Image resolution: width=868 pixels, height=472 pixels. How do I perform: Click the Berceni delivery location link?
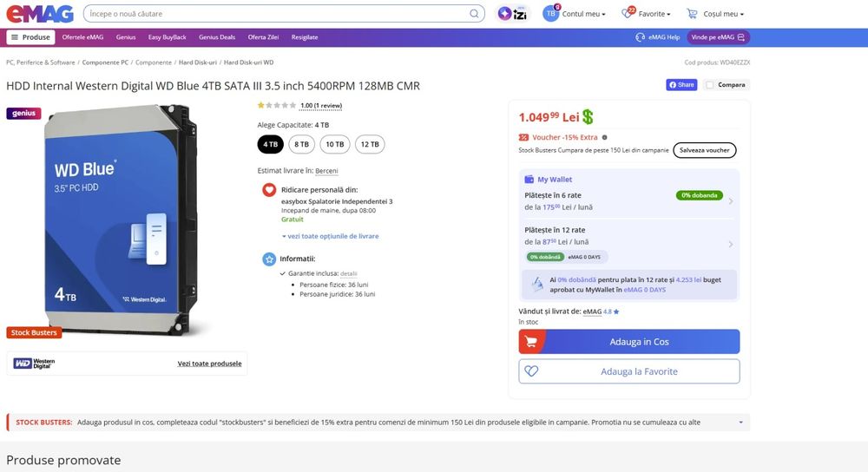[326, 171]
